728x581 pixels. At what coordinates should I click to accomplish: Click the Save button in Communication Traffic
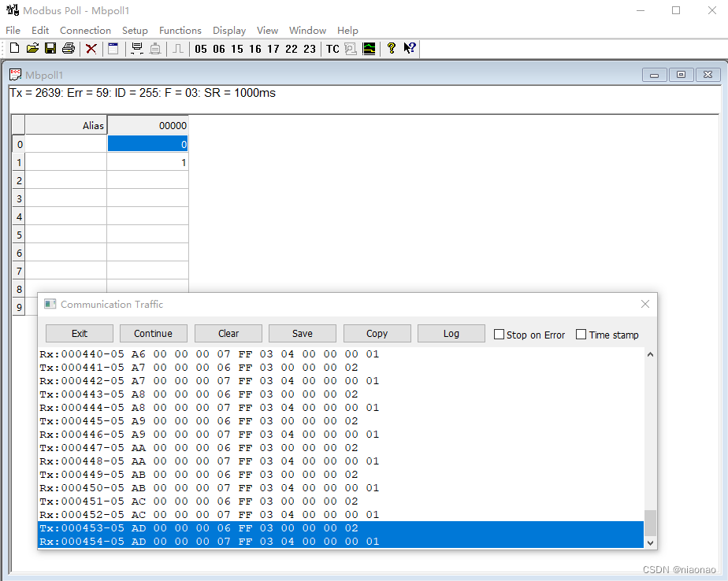[x=303, y=333]
